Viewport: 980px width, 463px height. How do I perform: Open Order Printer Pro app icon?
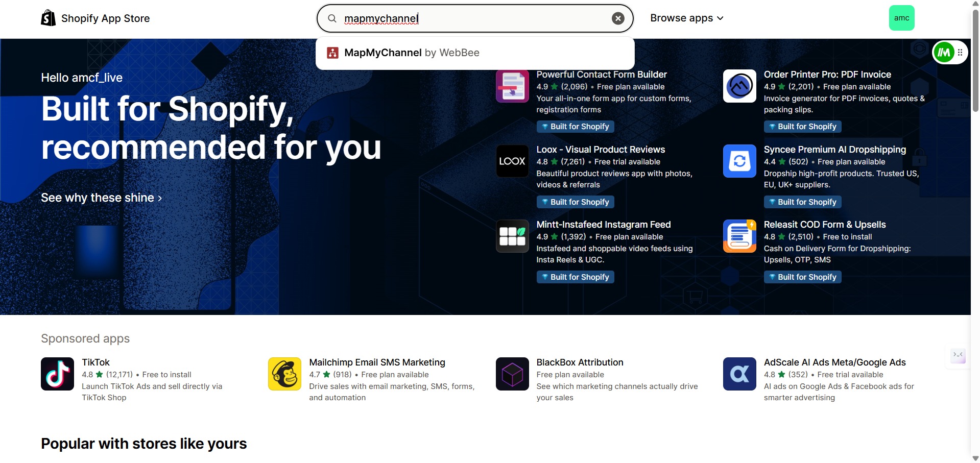tap(739, 86)
